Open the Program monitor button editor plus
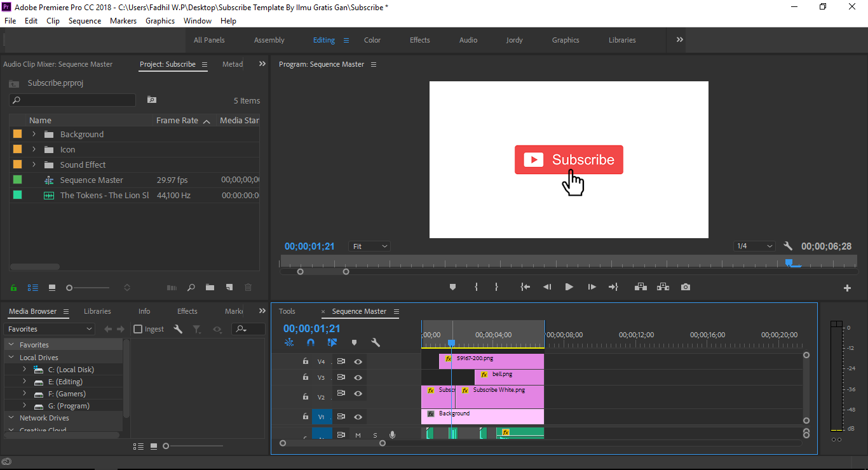The width and height of the screenshot is (868, 470). click(x=847, y=288)
